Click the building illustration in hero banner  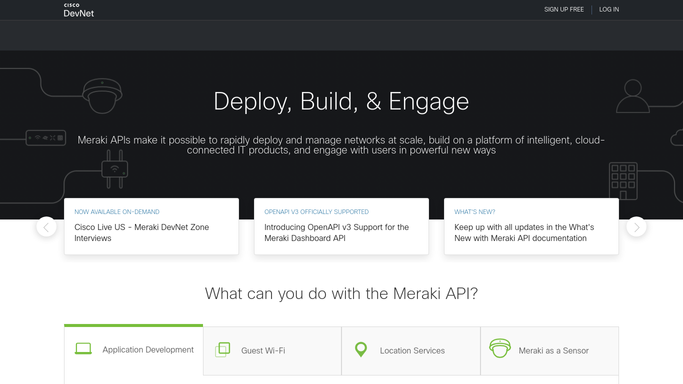[x=623, y=181]
